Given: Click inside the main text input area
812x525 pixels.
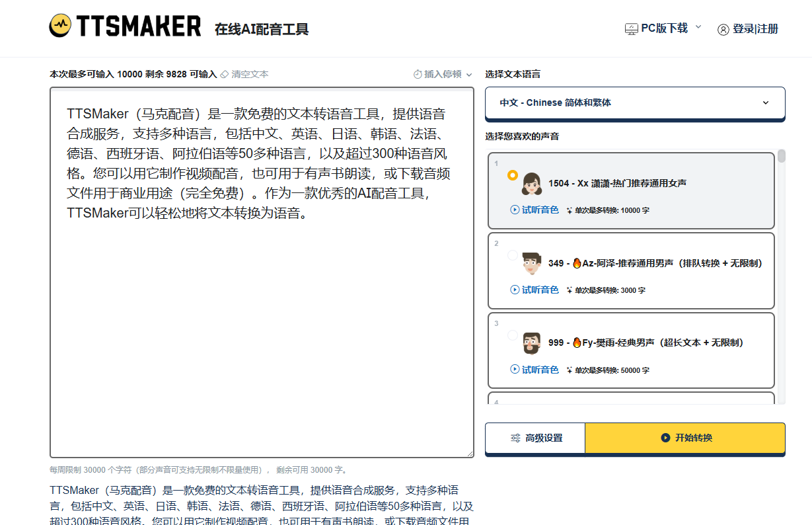Looking at the screenshot, I should point(262,272).
